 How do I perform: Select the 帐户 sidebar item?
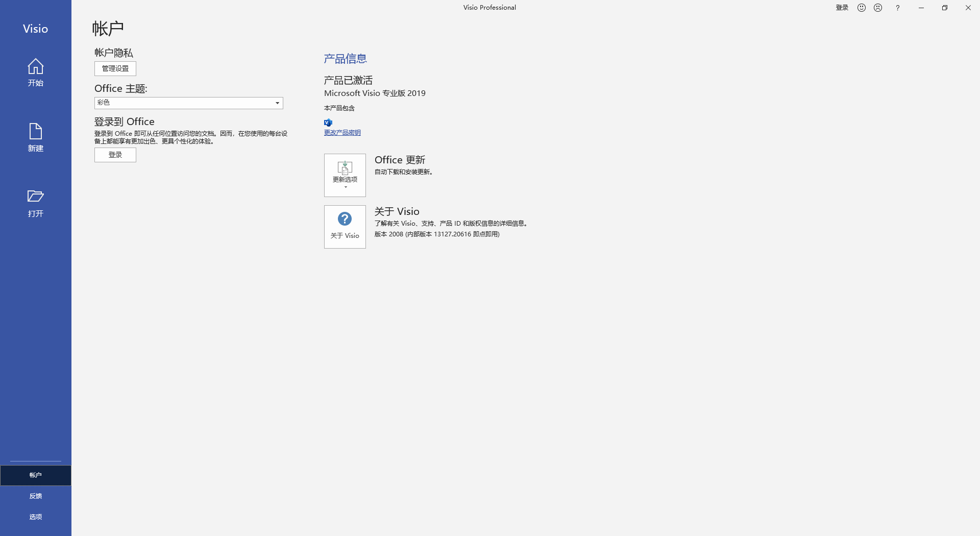pos(36,475)
